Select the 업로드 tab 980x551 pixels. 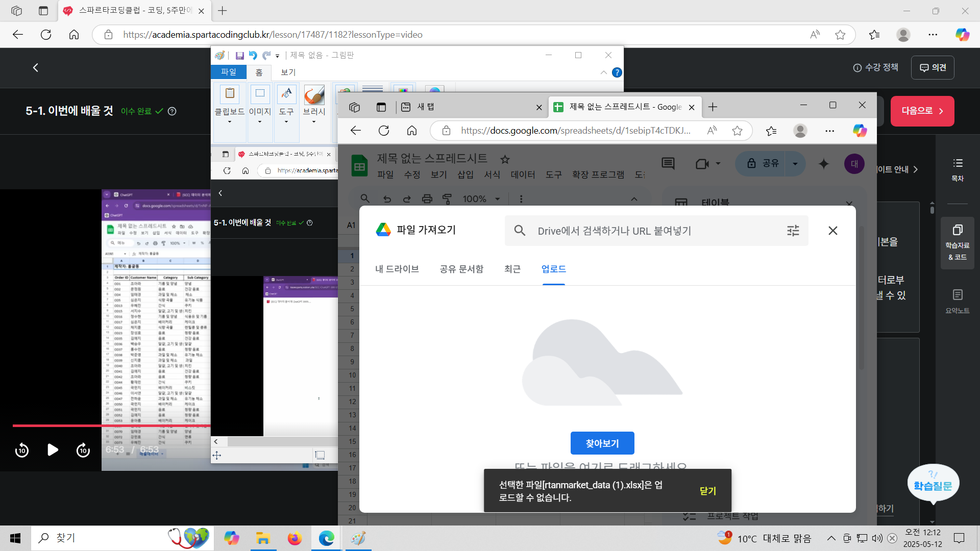[x=554, y=269]
